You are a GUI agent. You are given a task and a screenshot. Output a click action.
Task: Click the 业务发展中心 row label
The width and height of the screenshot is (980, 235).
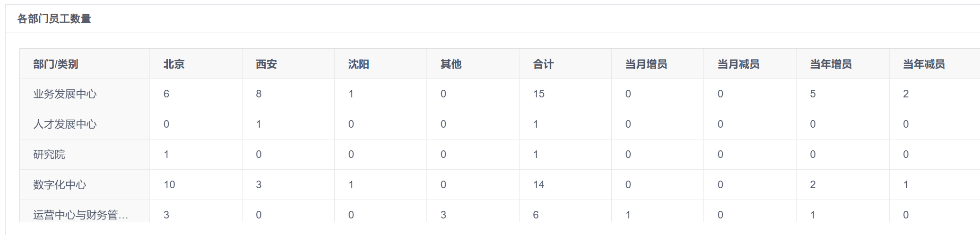[65, 94]
